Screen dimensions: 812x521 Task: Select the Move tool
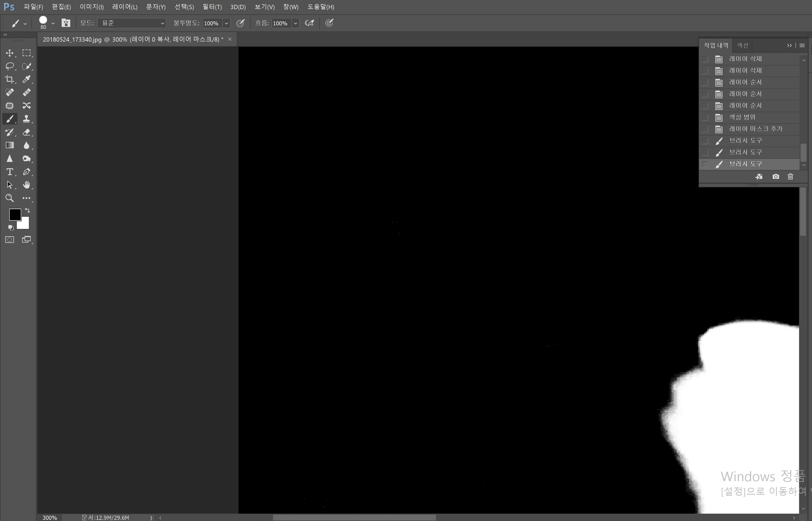click(10, 53)
